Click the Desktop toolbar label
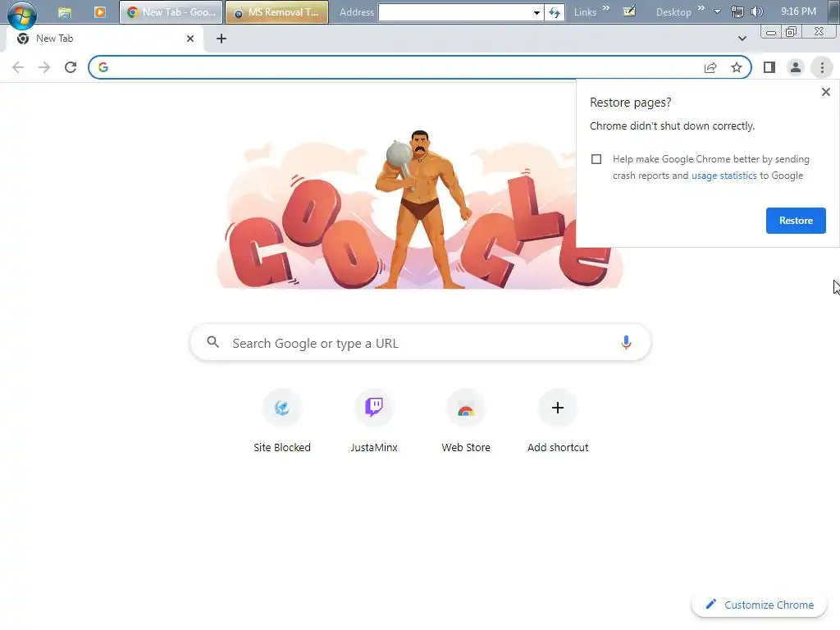 click(x=673, y=12)
